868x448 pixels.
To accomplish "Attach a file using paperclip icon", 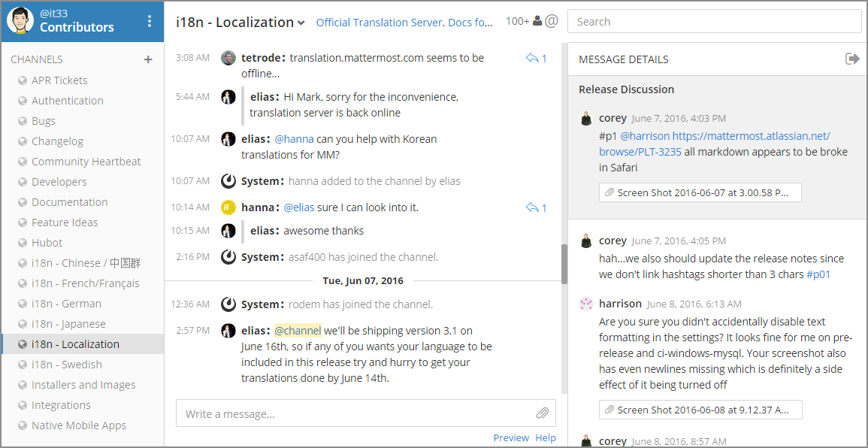I will pos(543,413).
